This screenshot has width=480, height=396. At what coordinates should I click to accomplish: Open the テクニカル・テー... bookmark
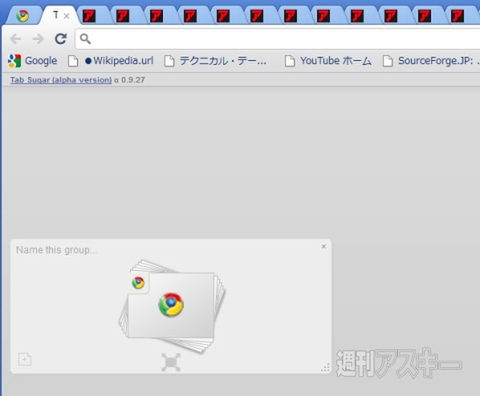(216, 61)
